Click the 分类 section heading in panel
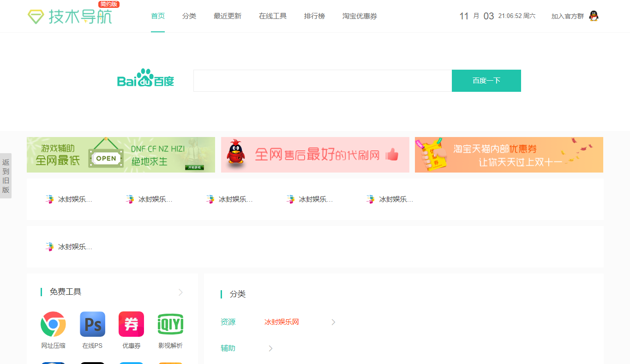The height and width of the screenshot is (364, 630). click(x=238, y=294)
